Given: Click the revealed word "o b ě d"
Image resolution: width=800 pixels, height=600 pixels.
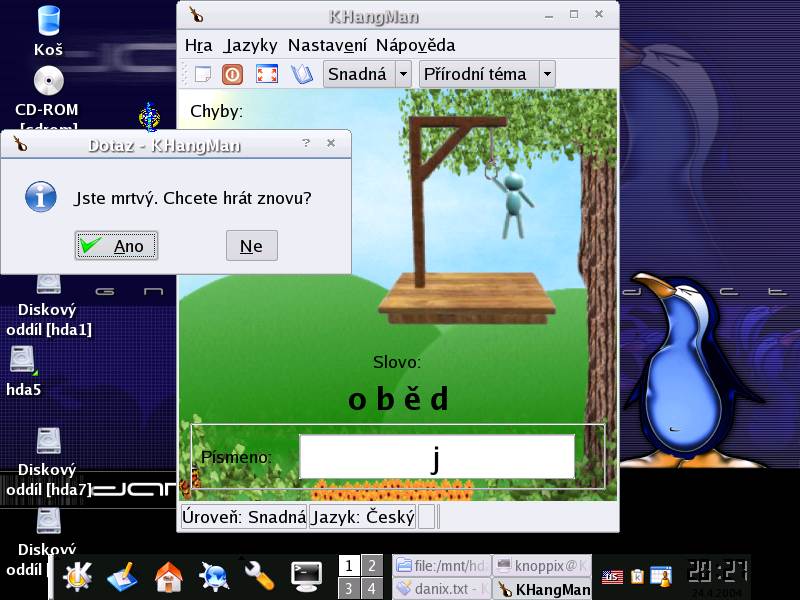Looking at the screenshot, I should pyautogui.click(x=398, y=398).
